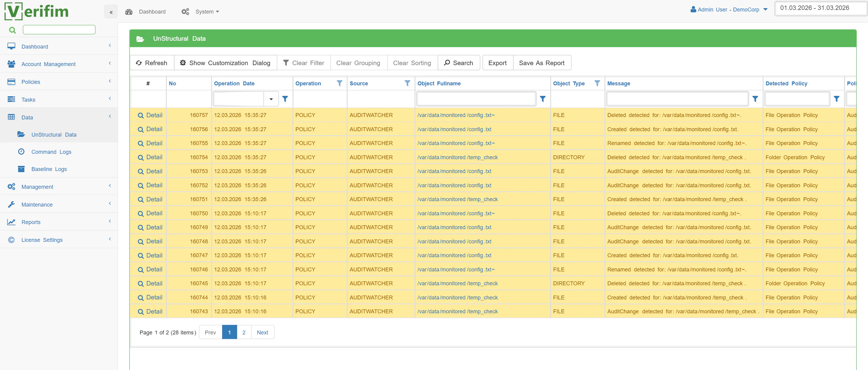
Task: Click the Next page button
Action: point(263,332)
